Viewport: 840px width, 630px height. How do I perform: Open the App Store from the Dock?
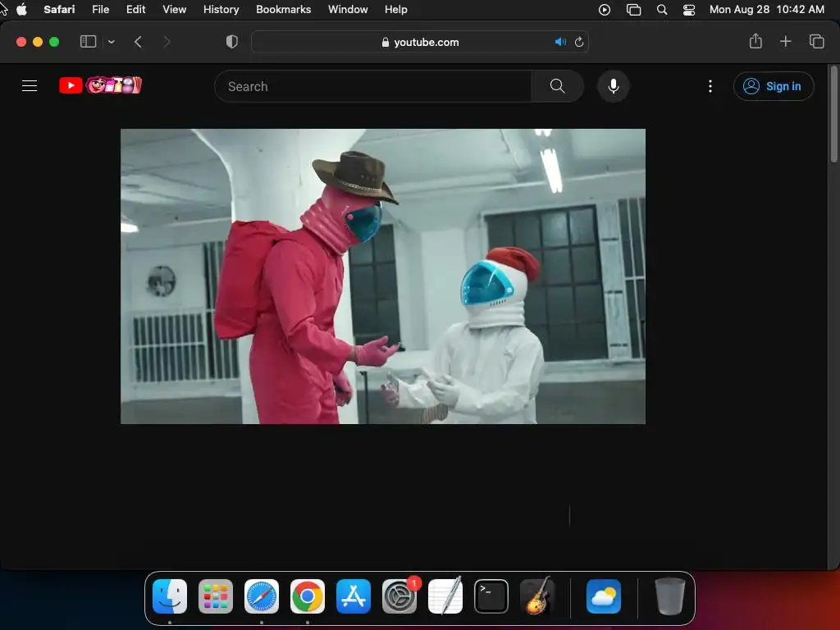tap(354, 596)
